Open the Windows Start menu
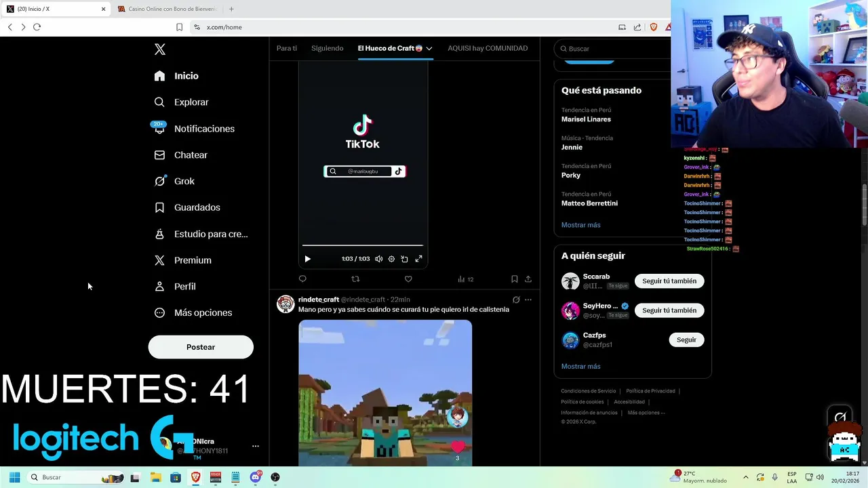868x488 pixels. pyautogui.click(x=14, y=477)
